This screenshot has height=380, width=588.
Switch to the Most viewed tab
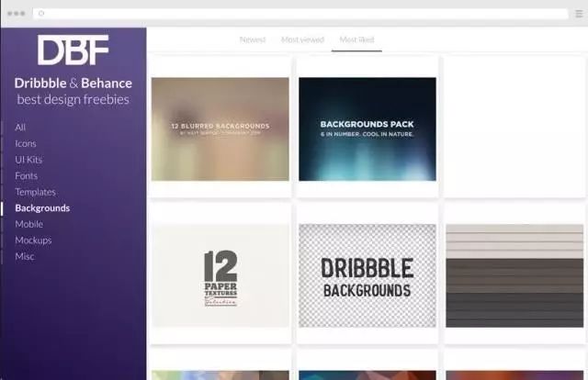click(302, 39)
